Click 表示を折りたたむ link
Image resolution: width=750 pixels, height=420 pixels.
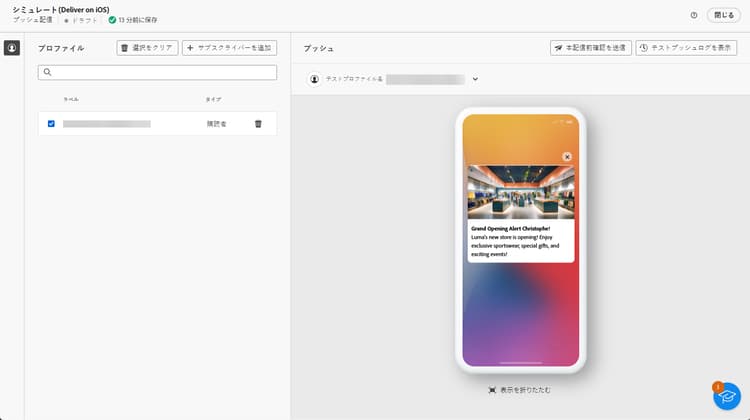point(520,390)
